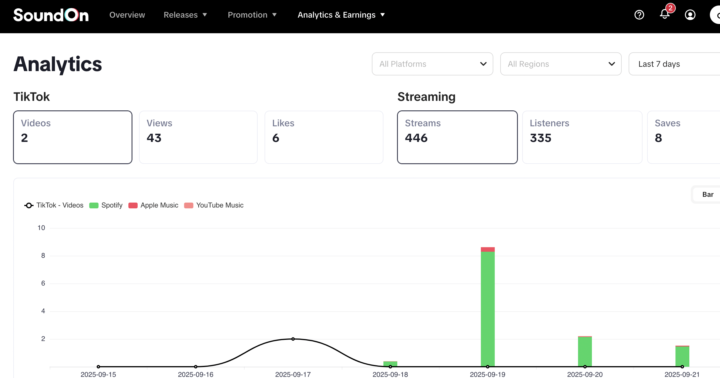Click the 2025-09-21 green bar

pos(682,356)
